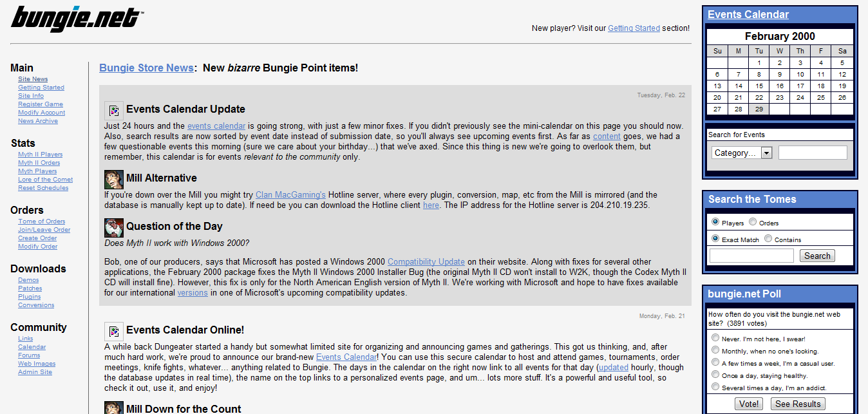868x414 pixels.
Task: Select the Orders radio button
Action: (x=753, y=222)
